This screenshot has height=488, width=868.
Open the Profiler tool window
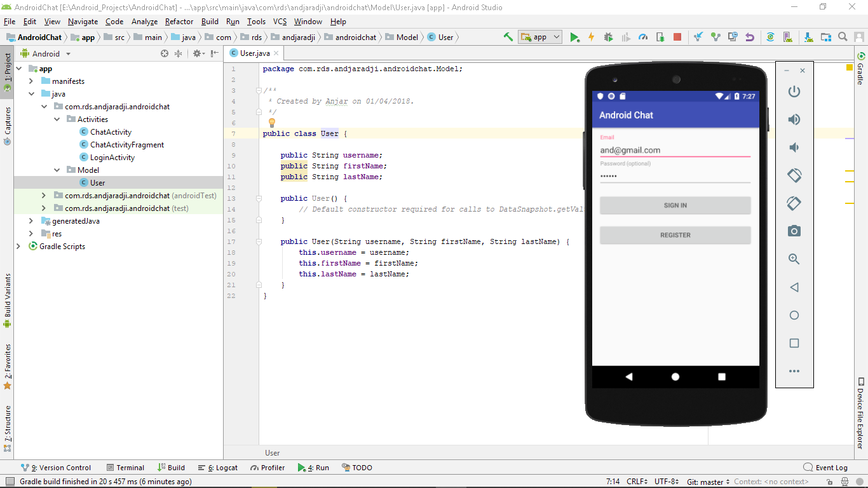(267, 467)
